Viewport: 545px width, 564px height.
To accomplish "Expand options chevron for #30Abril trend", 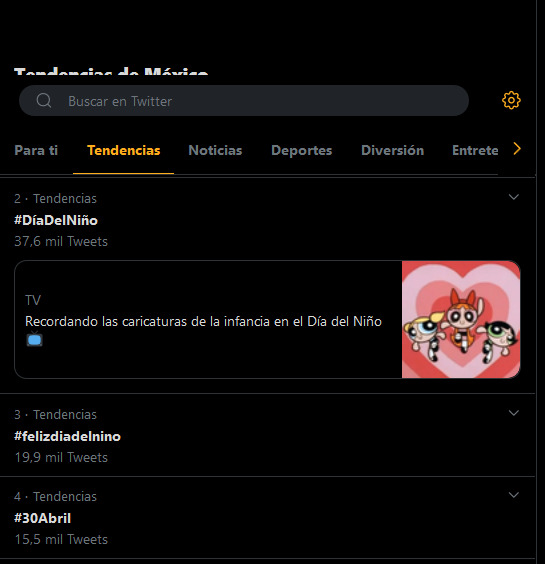I will [514, 495].
